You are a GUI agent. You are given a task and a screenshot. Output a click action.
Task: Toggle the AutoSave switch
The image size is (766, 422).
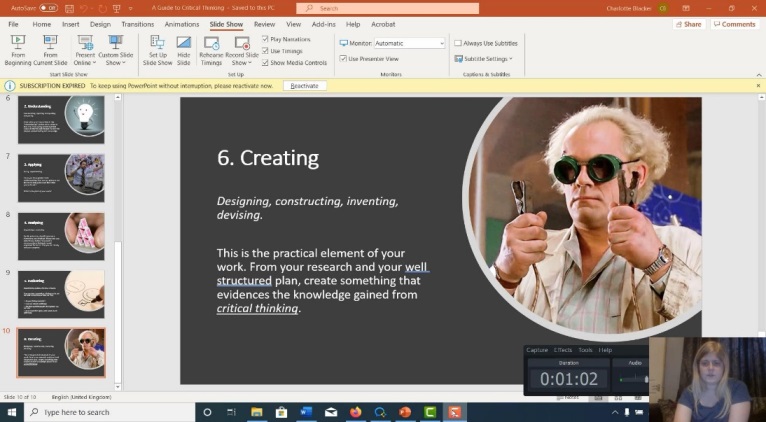(48, 8)
